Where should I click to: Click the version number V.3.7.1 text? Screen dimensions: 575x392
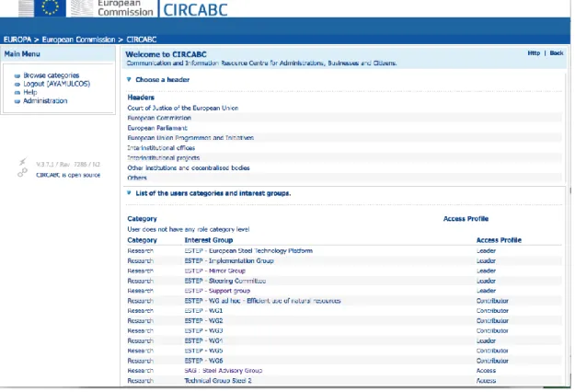[68, 165]
